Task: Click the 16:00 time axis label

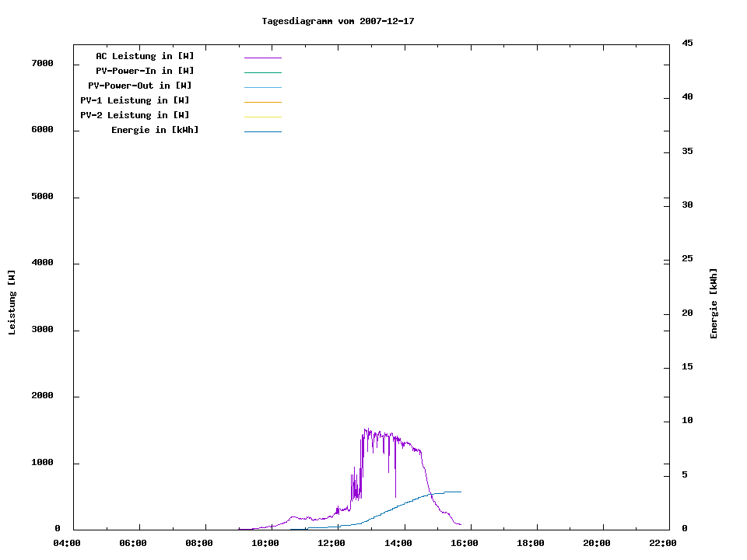Action: tap(465, 544)
